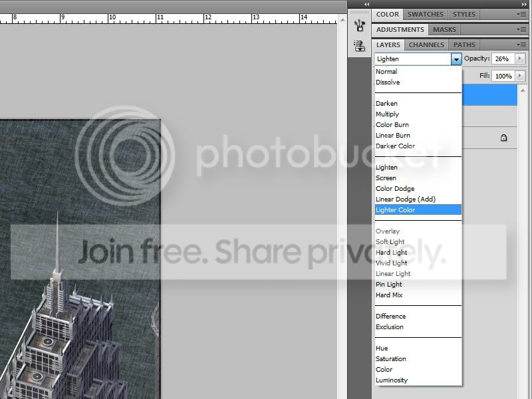Choose Hard Mix blend mode

(418, 295)
